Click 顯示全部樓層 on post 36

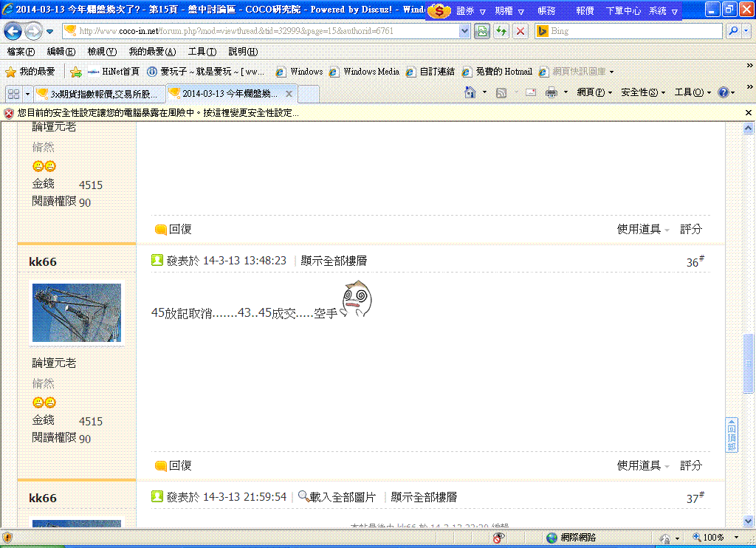pyautogui.click(x=334, y=261)
